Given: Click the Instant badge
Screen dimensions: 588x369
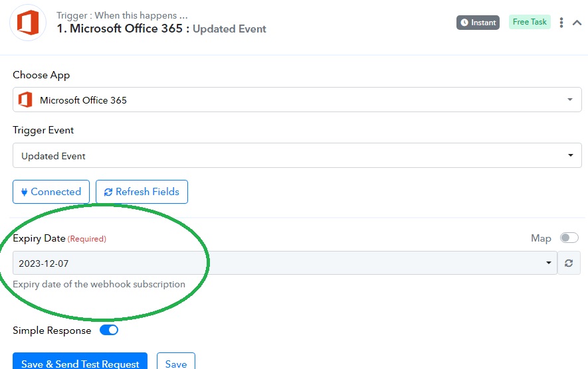Looking at the screenshot, I should click(478, 23).
